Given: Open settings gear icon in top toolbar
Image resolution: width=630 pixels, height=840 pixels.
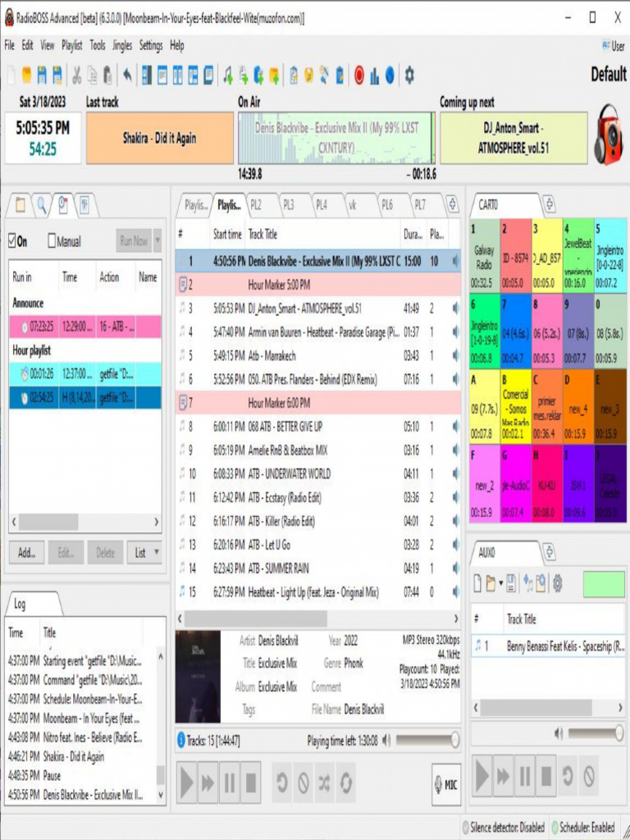Looking at the screenshot, I should coord(409,75).
